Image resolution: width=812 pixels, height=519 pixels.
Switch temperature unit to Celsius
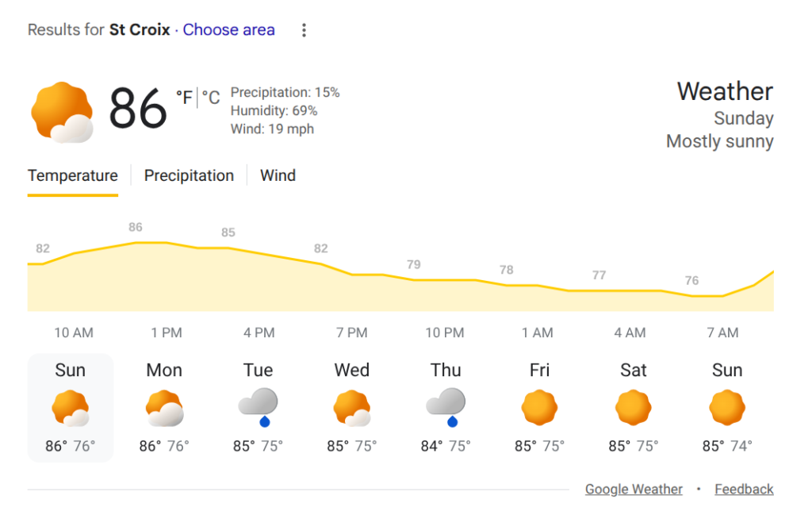[x=211, y=98]
